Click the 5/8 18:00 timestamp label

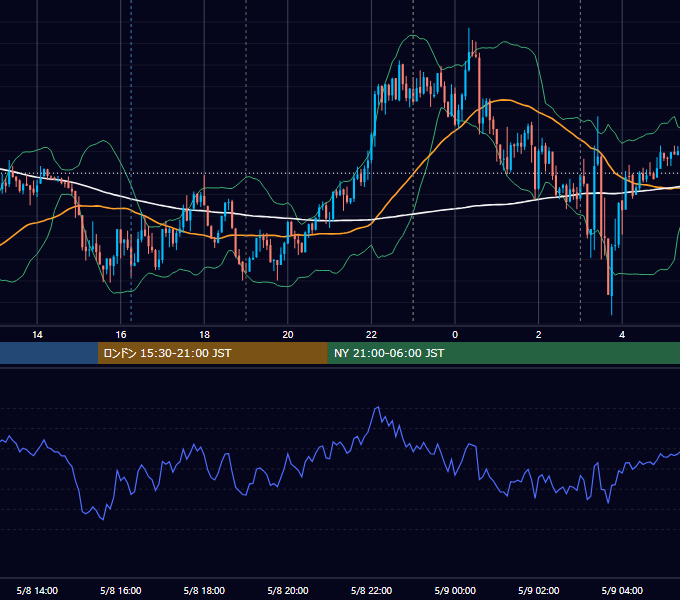pyautogui.click(x=204, y=590)
